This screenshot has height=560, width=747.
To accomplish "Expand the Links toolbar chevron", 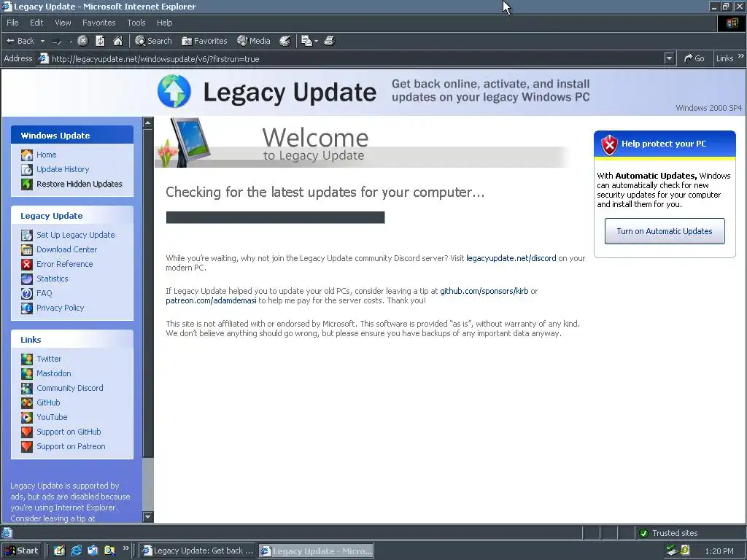I will [x=741, y=56].
